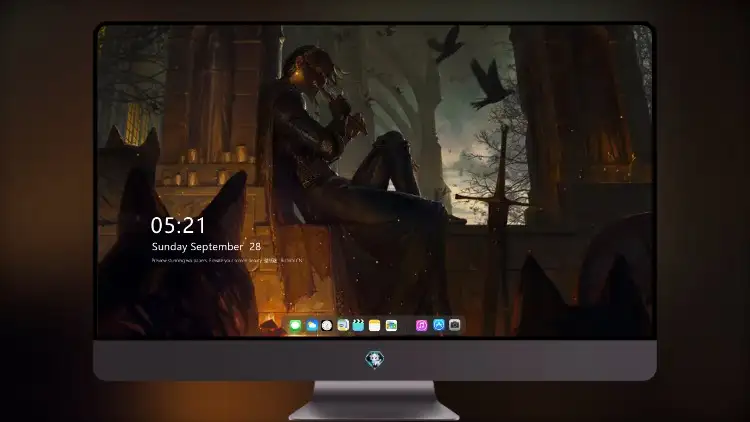Click the 05:21 clock widget
750x422 pixels.
click(178, 225)
